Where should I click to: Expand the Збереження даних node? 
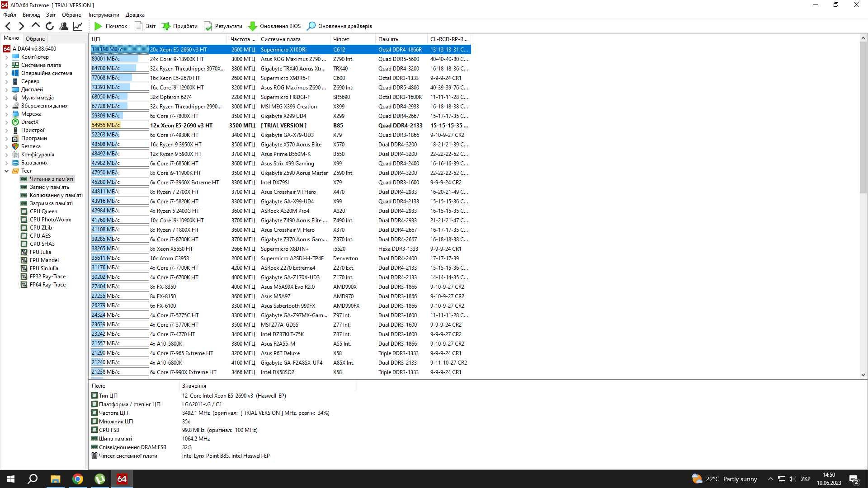click(6, 106)
